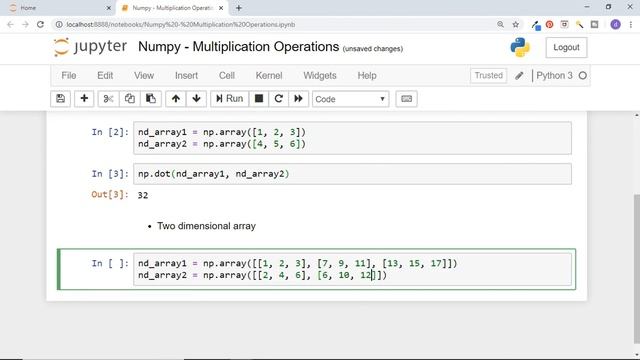640x360 pixels.
Task: Open the purple profile avatar
Action: pyautogui.click(x=616, y=24)
